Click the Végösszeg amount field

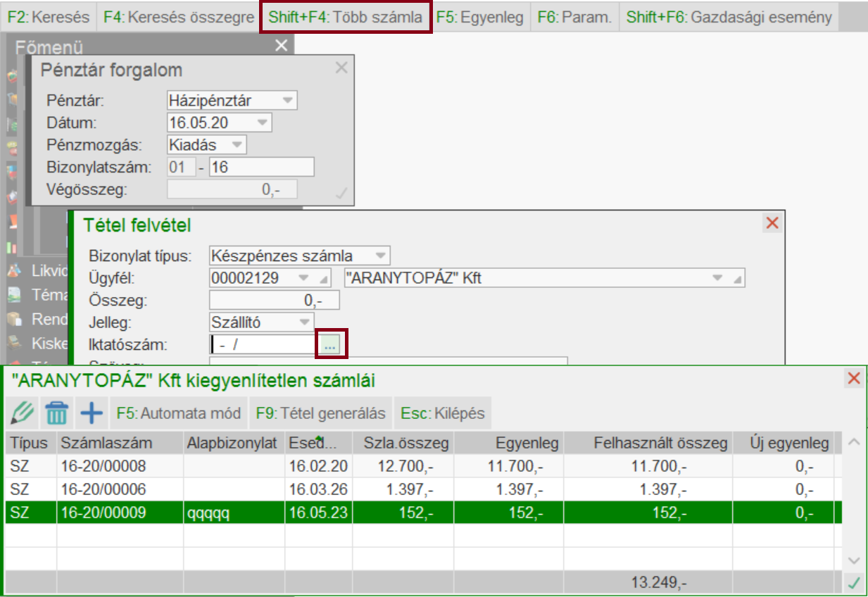[x=232, y=189]
